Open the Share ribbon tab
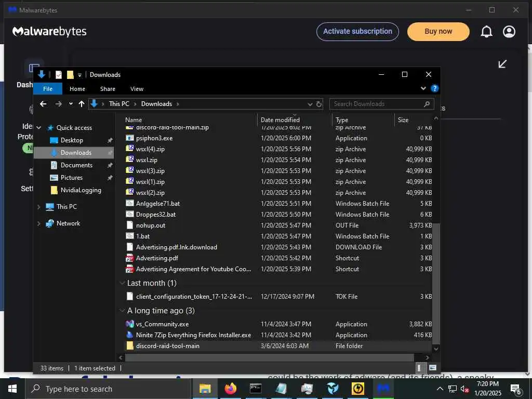The width and height of the screenshot is (532, 399). pyautogui.click(x=108, y=89)
